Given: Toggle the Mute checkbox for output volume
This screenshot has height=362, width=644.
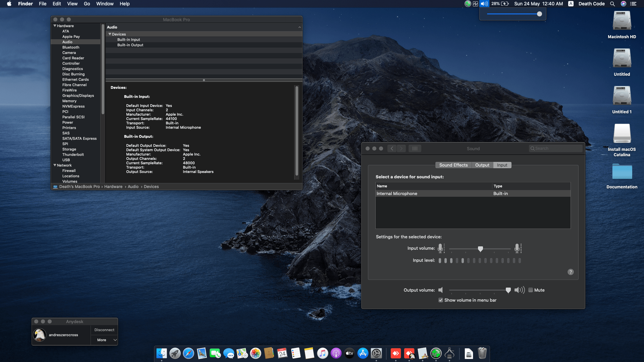Looking at the screenshot, I should [531, 290].
